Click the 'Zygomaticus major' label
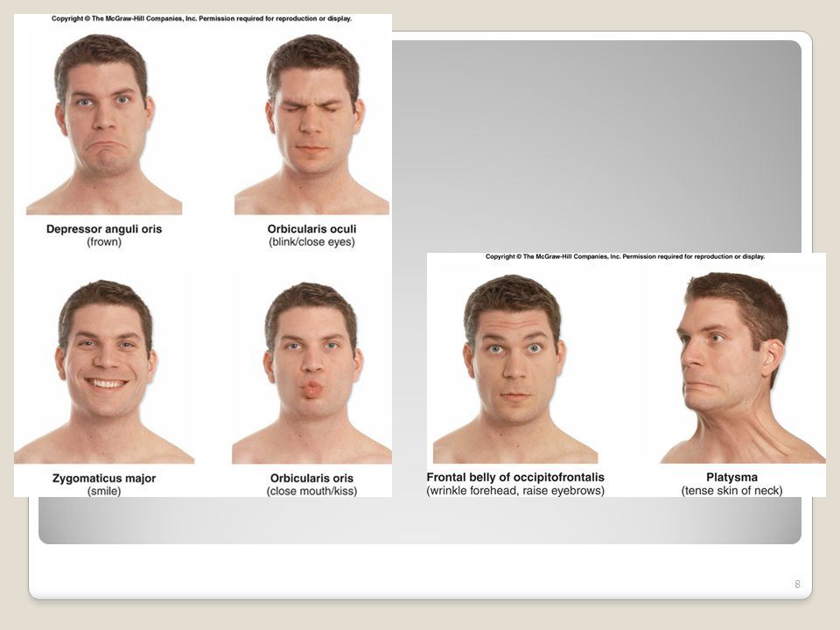Viewport: 840px width, 630px height. pos(104,478)
